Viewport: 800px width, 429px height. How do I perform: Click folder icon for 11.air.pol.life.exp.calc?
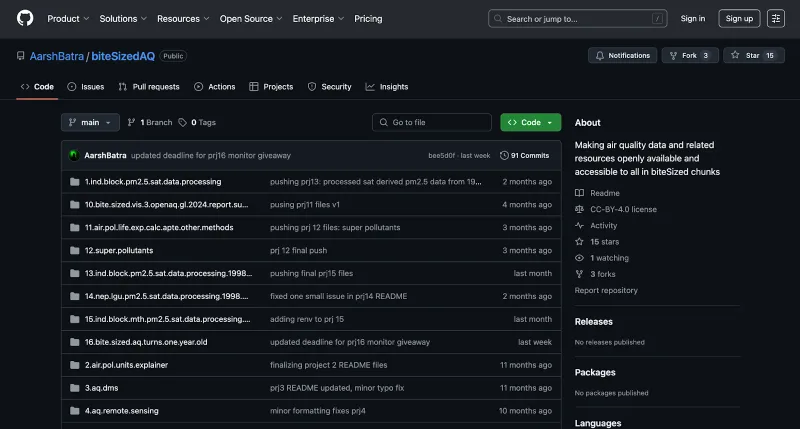(74, 228)
